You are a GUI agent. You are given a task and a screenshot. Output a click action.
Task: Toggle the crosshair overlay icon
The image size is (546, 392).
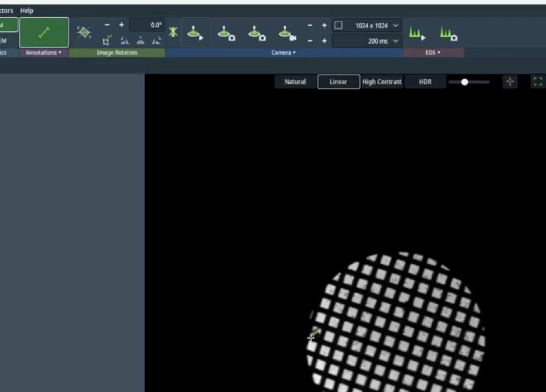coord(510,82)
